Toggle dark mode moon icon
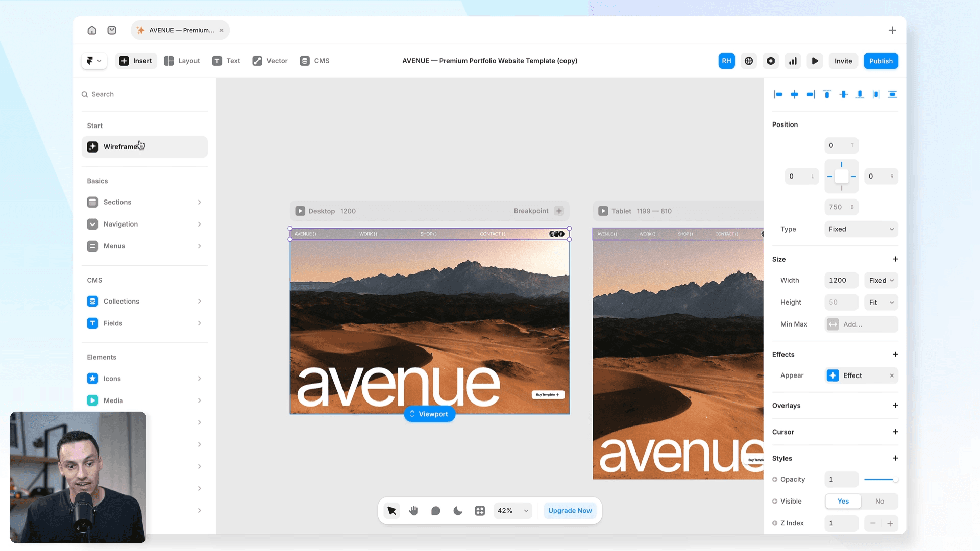The image size is (980, 551). tap(458, 511)
